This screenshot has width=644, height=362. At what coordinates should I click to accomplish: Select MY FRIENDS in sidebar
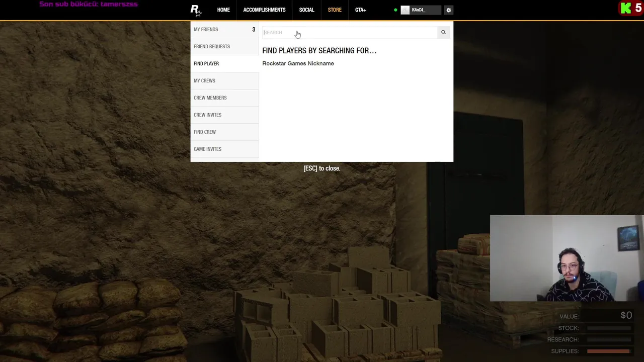tap(224, 30)
